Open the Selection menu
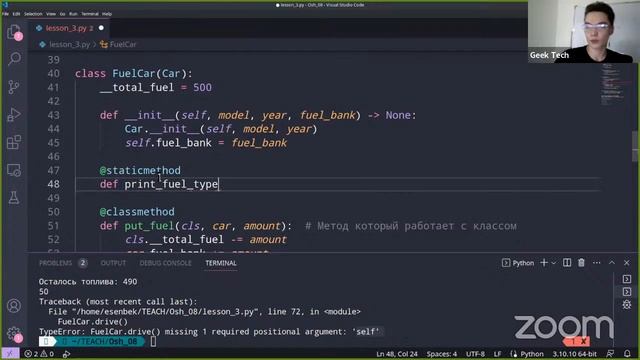640x360 pixels. (33, 14)
